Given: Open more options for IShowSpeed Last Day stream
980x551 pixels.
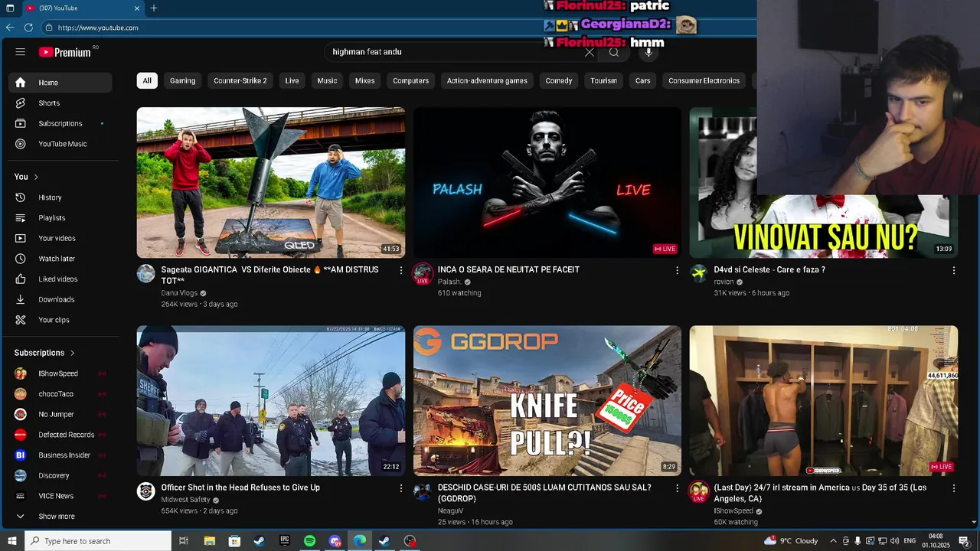Looking at the screenshot, I should tap(954, 488).
